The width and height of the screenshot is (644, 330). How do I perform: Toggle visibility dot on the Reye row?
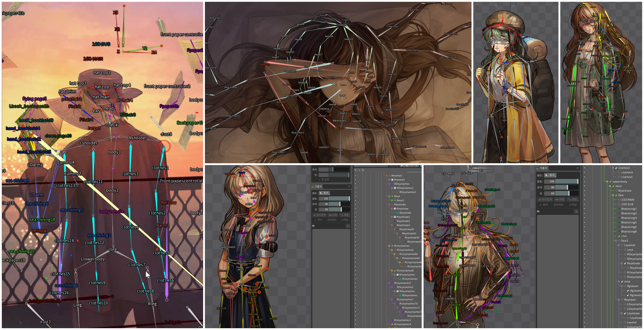tap(355, 196)
